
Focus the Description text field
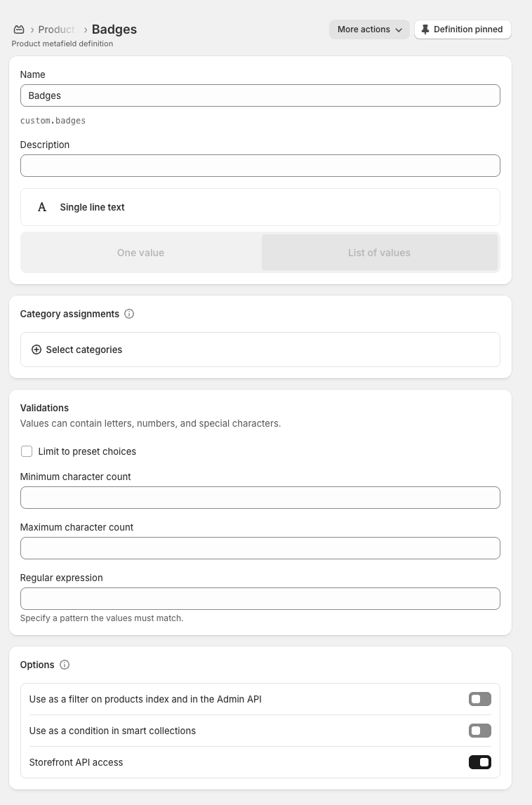[x=260, y=166]
